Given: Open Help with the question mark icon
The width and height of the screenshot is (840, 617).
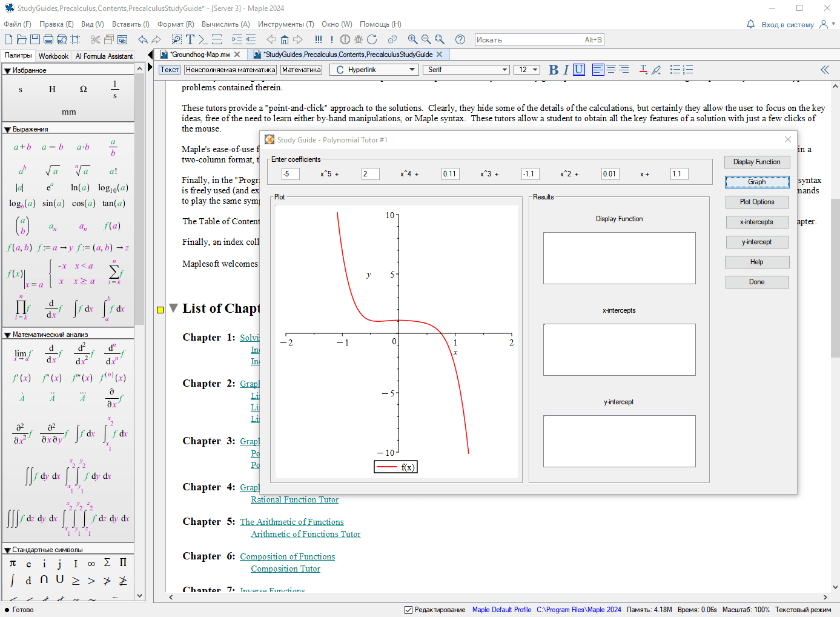Looking at the screenshot, I should pos(460,39).
